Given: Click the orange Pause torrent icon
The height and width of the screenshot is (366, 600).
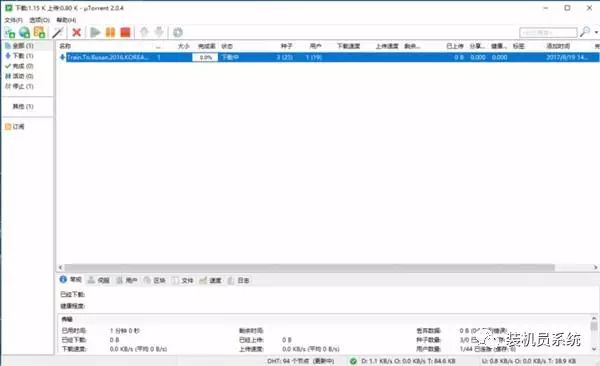Looking at the screenshot, I should point(110,33).
